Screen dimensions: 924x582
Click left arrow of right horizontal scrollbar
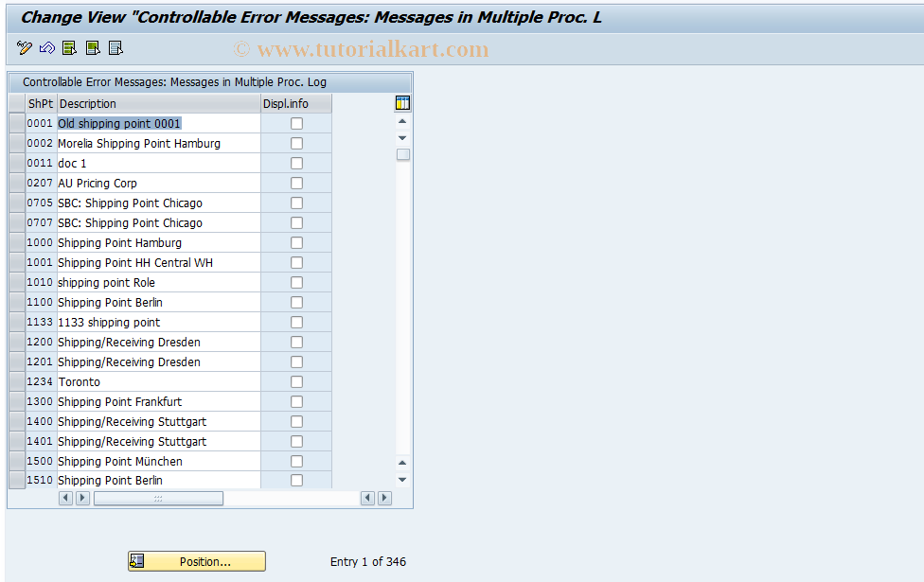point(367,498)
